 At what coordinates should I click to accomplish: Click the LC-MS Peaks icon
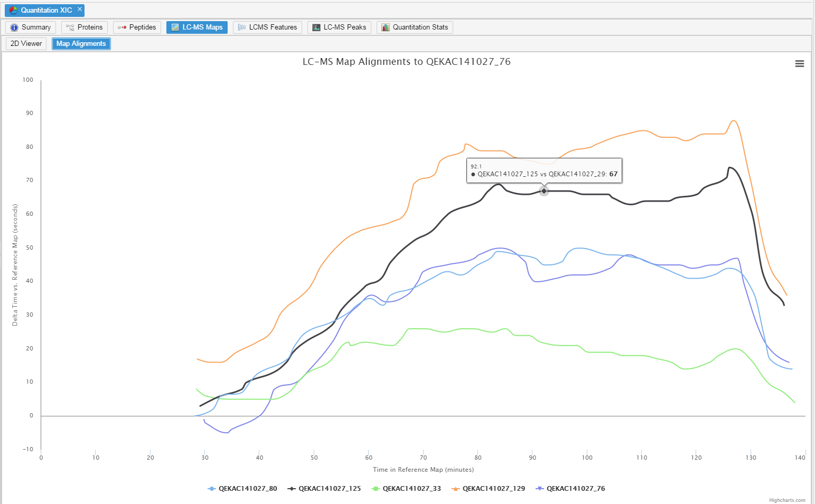316,27
